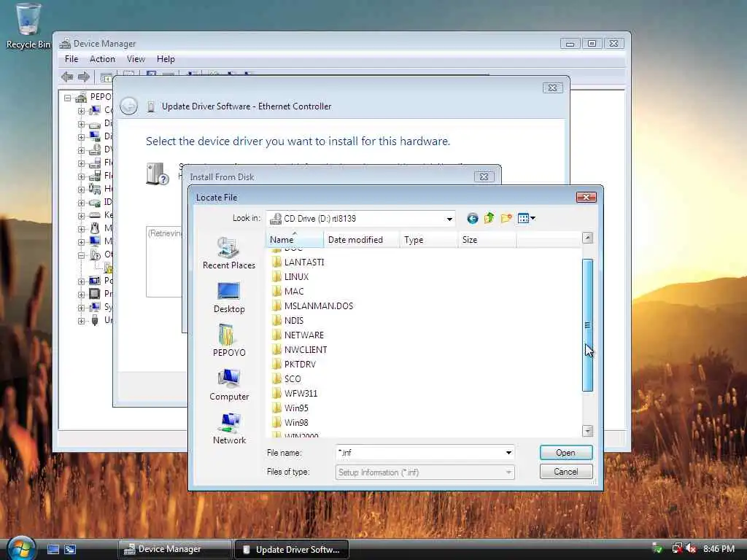Open the PEPOYO user folder shortcut
Viewport: 747px width, 560px height.
pos(228,341)
